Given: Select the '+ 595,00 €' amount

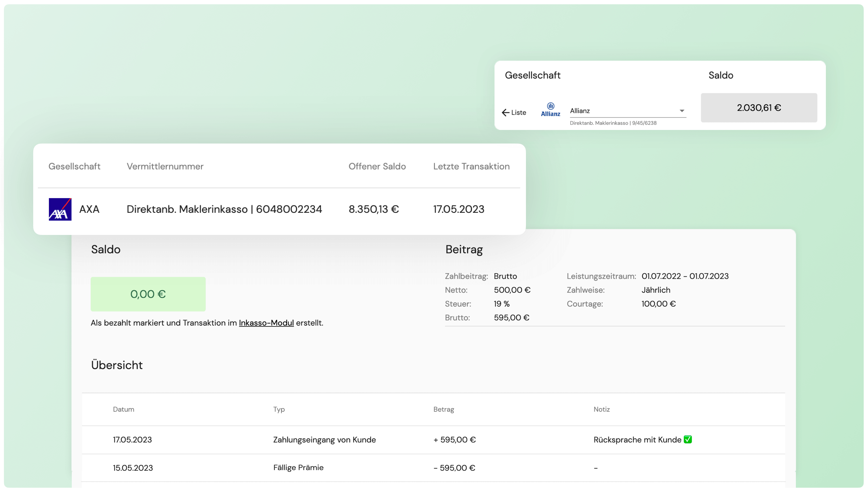Looking at the screenshot, I should tap(454, 440).
